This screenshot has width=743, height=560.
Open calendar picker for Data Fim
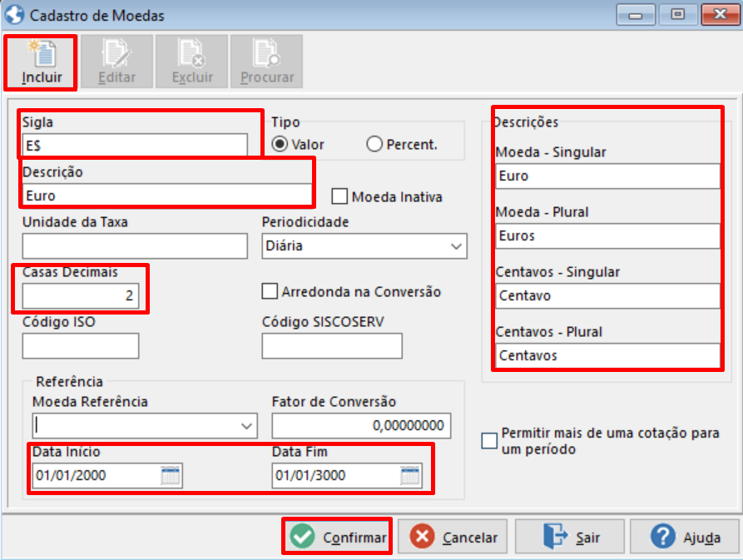410,475
